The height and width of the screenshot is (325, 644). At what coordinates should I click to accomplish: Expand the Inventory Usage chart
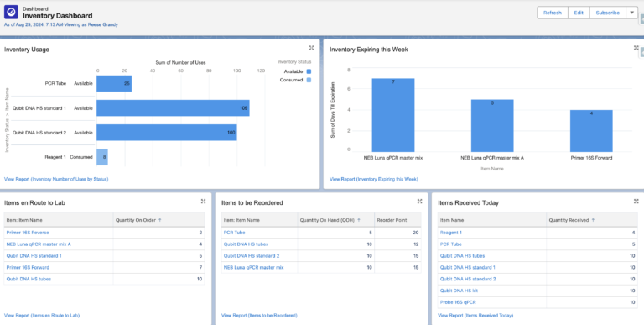311,48
